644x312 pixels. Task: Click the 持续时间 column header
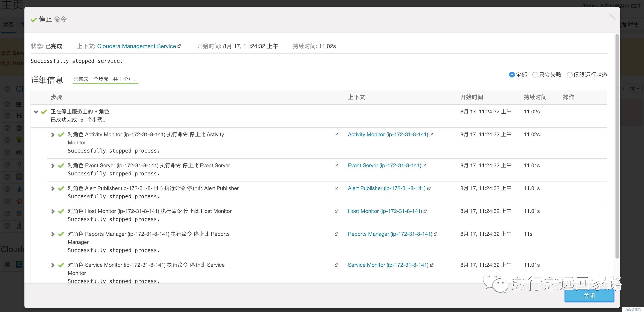[x=535, y=97]
